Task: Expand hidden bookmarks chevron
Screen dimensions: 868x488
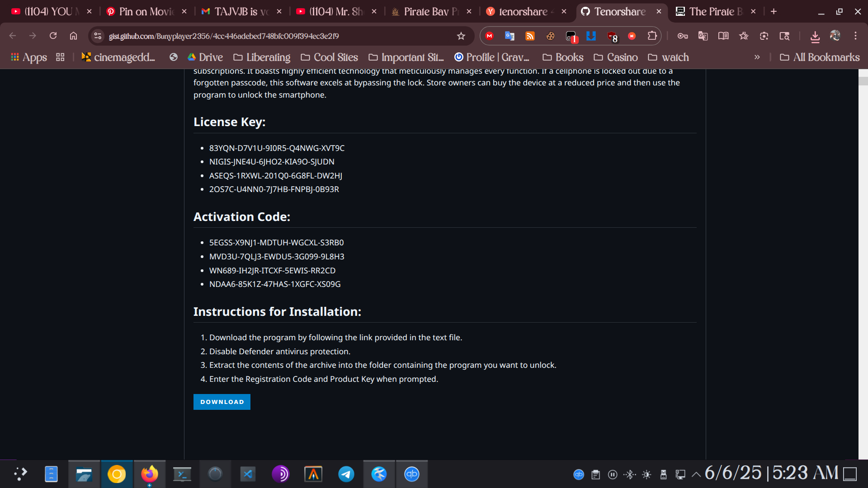Action: [x=757, y=57]
